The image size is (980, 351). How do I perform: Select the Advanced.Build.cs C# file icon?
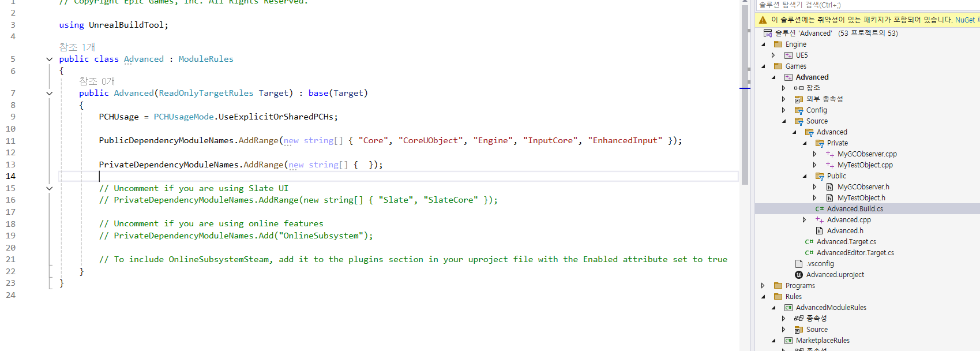(x=820, y=209)
